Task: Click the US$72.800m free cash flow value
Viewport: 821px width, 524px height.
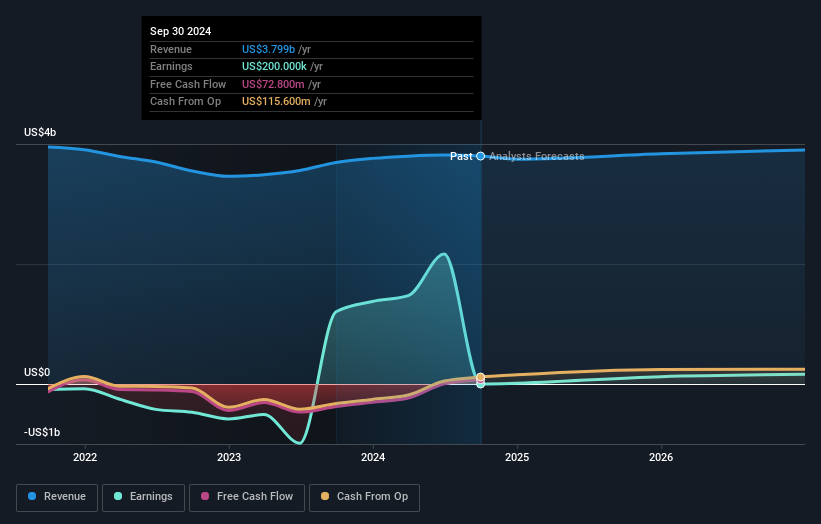Action: pyautogui.click(x=273, y=84)
